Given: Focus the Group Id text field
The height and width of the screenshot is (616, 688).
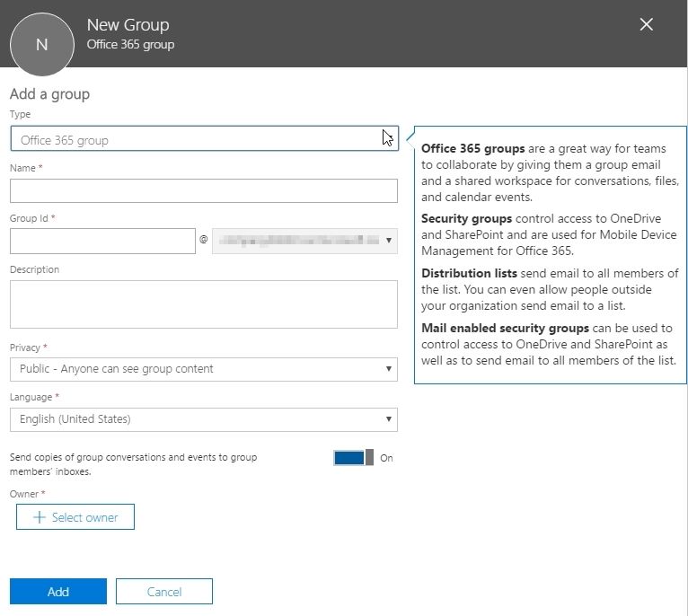Looking at the screenshot, I should coord(102,241).
